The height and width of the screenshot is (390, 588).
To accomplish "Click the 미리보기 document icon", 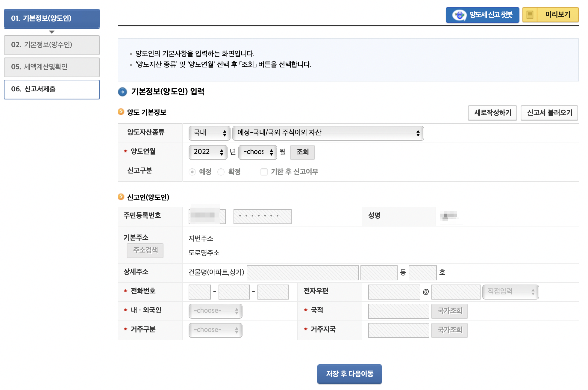I will 530,15.
